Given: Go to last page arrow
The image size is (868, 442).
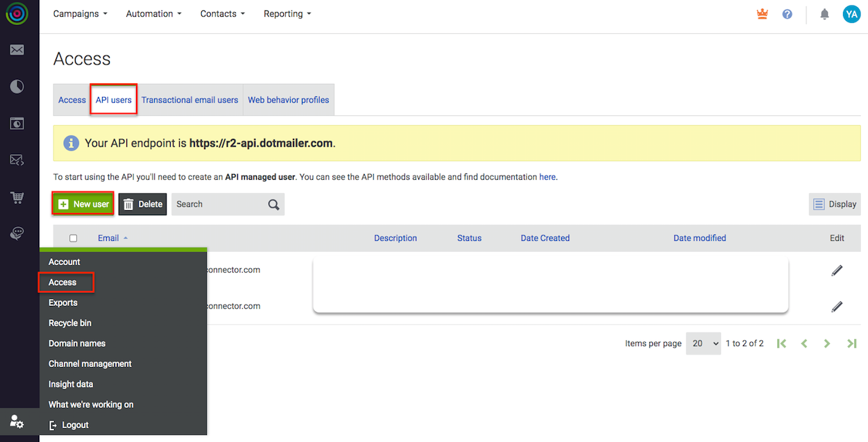Looking at the screenshot, I should click(x=851, y=343).
